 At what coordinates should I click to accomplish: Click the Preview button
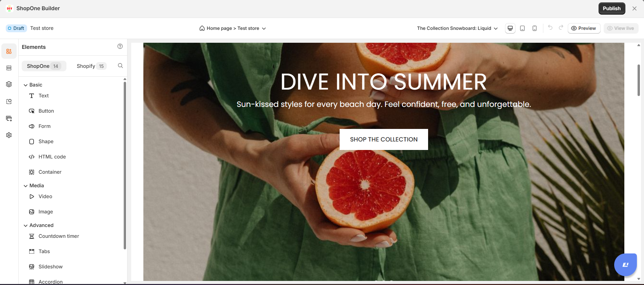tap(584, 28)
